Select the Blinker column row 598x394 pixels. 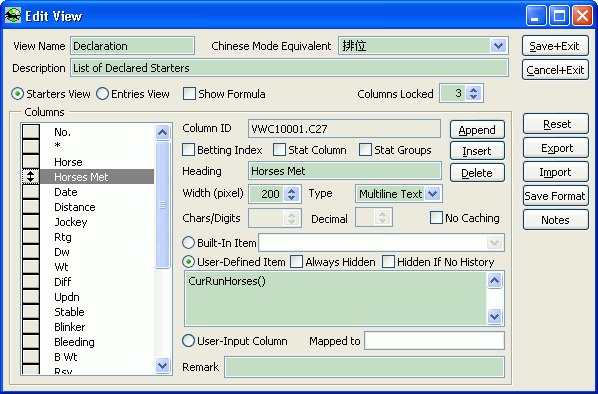[x=97, y=327]
